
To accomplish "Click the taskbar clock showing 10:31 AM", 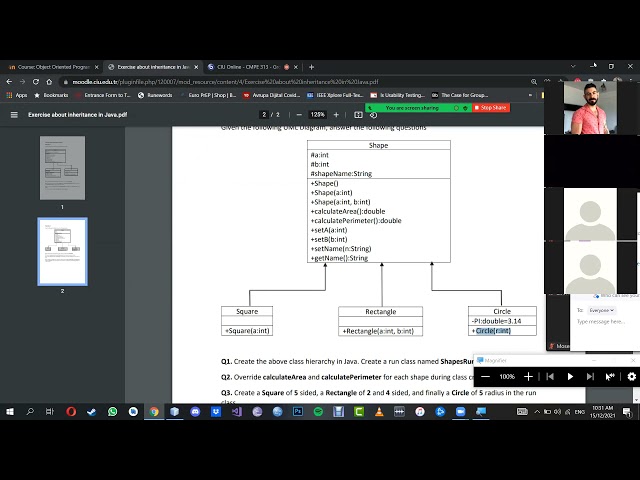I will (602, 412).
